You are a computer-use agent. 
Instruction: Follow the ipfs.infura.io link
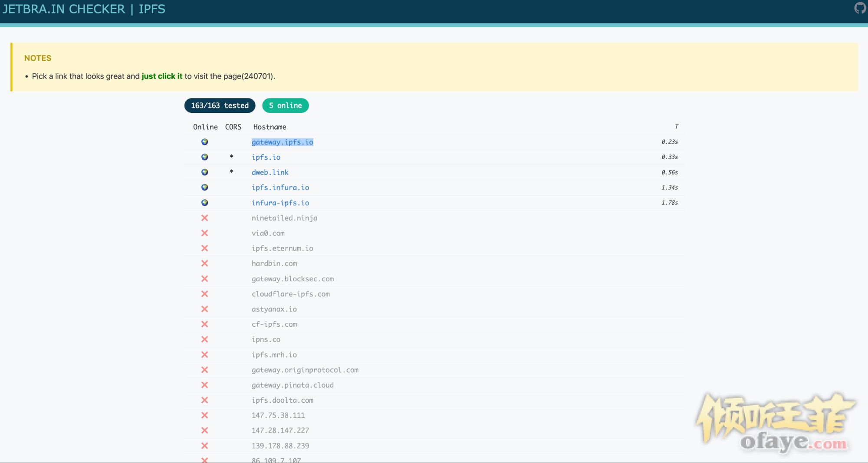point(280,187)
